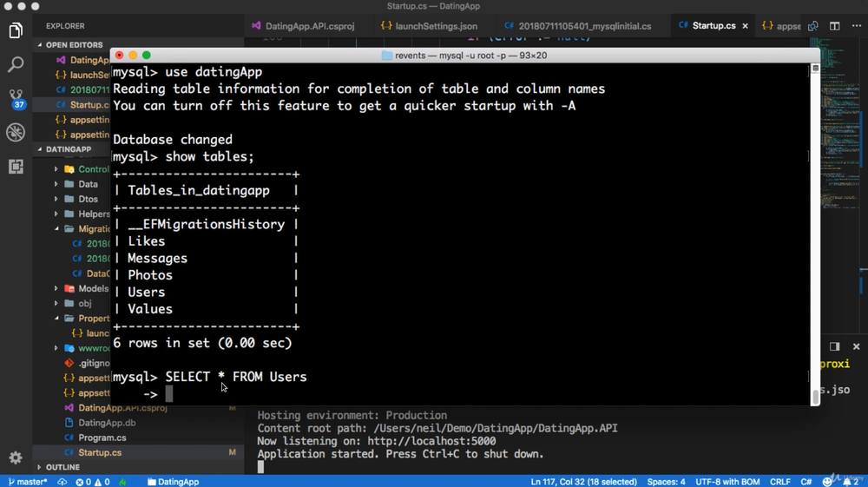Collapse the Migrations folder
The height and width of the screenshot is (487, 868).
[x=83, y=229]
